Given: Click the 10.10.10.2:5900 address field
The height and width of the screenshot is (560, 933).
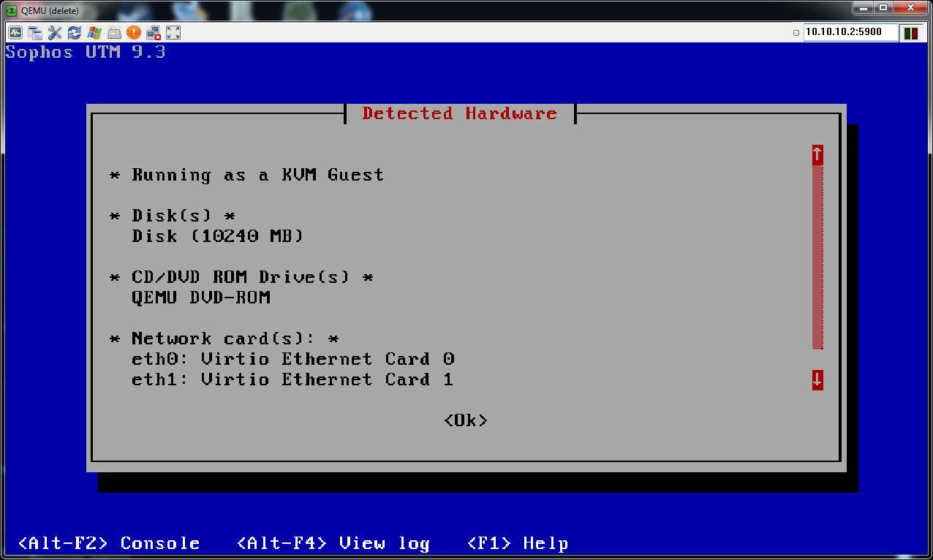Looking at the screenshot, I should coord(850,32).
